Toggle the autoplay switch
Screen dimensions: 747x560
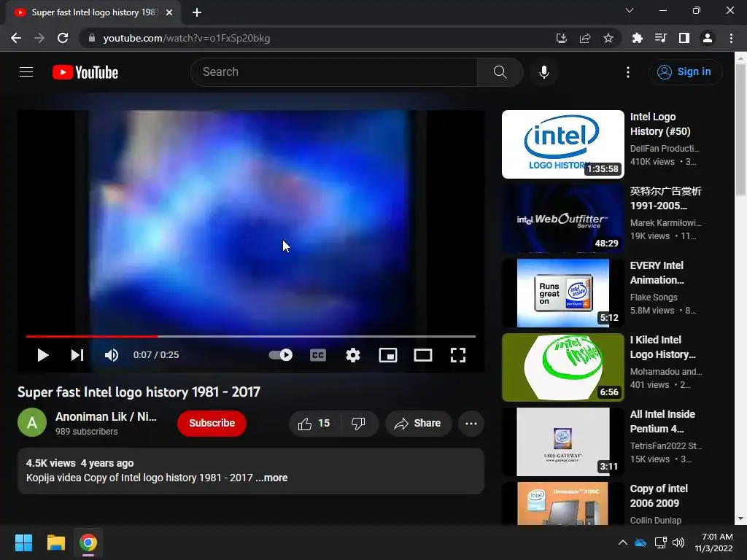point(281,355)
